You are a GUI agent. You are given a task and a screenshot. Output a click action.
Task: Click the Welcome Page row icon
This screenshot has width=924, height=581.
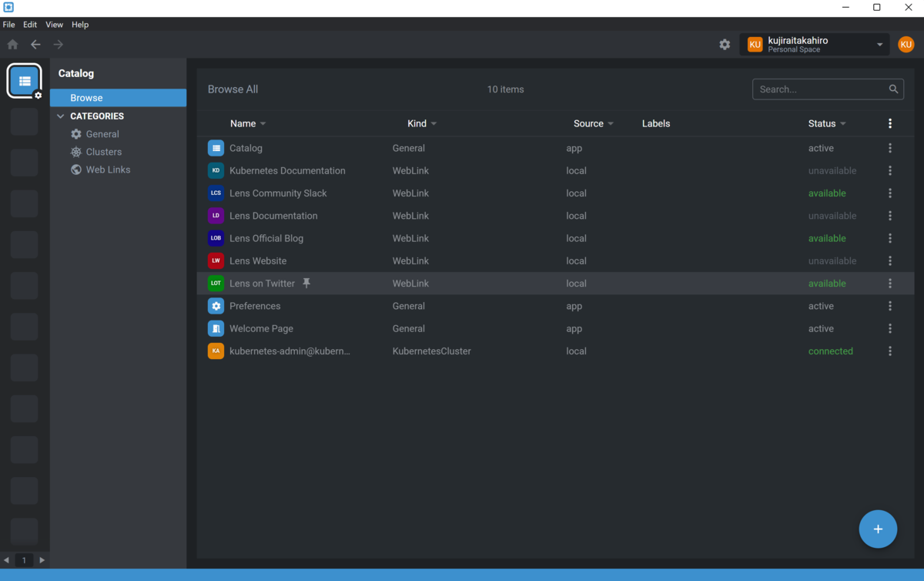pyautogui.click(x=216, y=328)
